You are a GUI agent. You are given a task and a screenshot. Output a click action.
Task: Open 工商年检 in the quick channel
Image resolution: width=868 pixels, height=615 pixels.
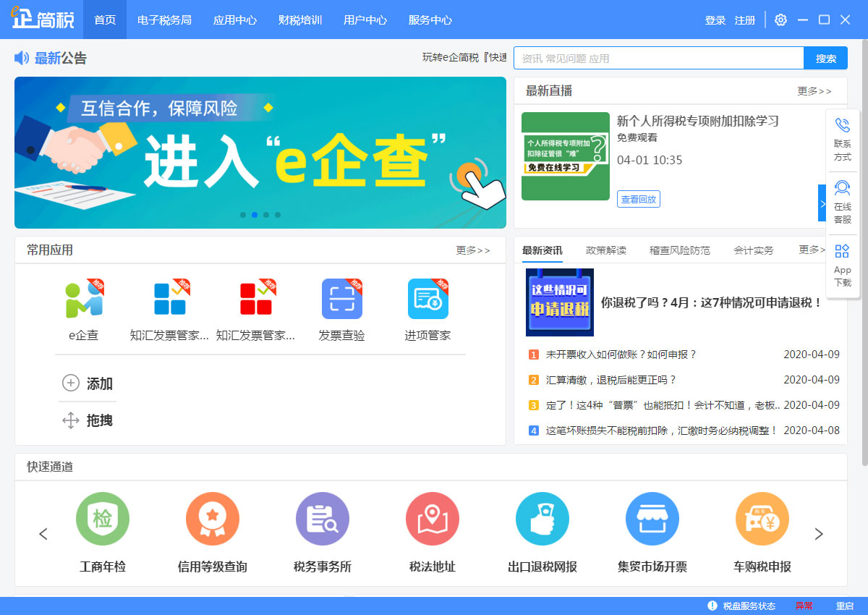[x=102, y=519]
